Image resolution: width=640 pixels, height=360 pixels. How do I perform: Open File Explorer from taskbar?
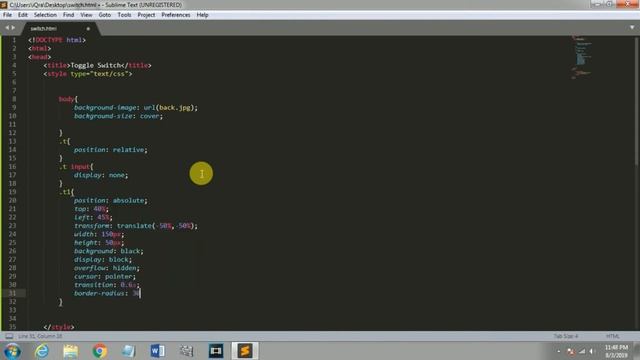(x=71, y=351)
